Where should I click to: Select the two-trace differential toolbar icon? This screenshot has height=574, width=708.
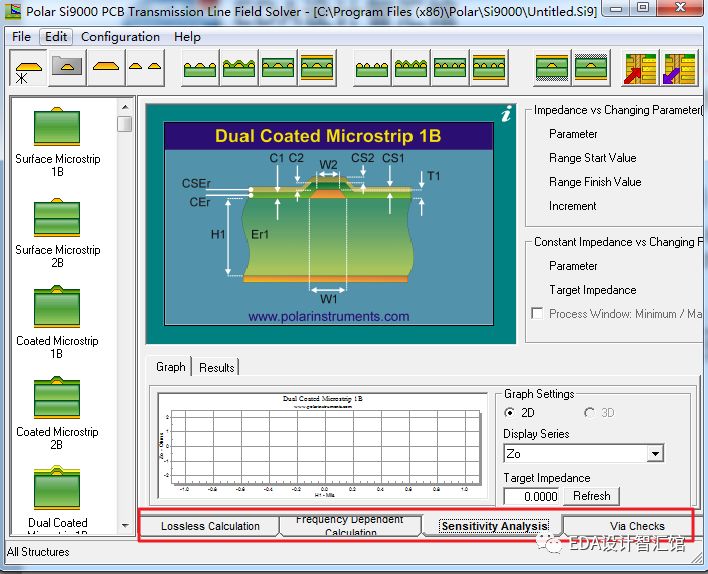(x=144, y=68)
